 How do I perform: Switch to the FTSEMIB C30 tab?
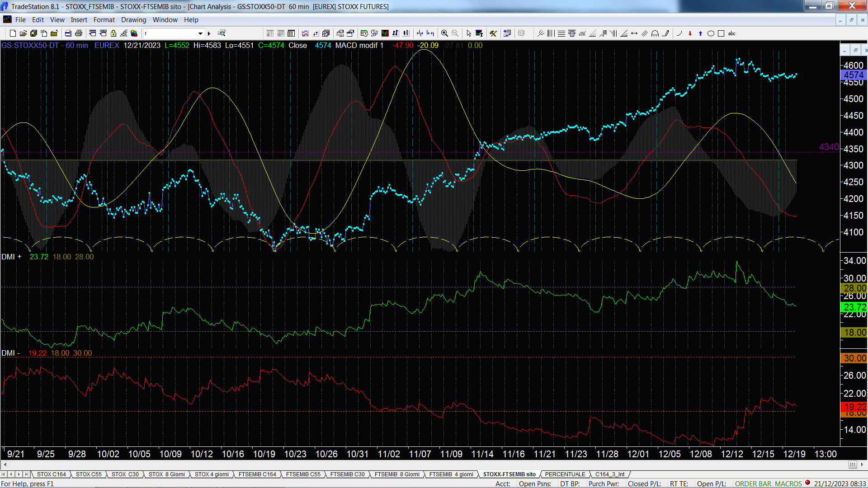pyautogui.click(x=347, y=474)
